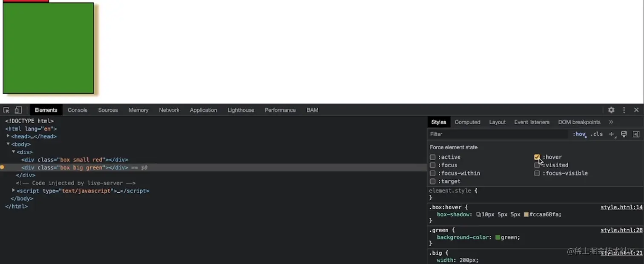Click the green box on the page
The height and width of the screenshot is (264, 644).
48,48
